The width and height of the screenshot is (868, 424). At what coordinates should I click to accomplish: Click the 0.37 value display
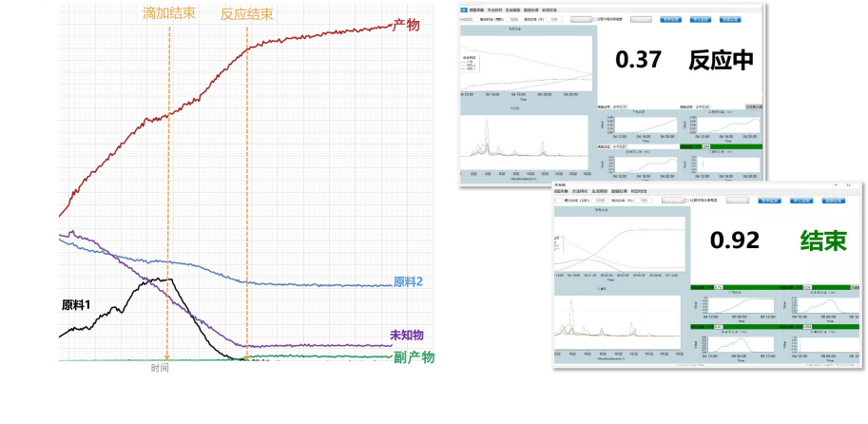coord(638,60)
